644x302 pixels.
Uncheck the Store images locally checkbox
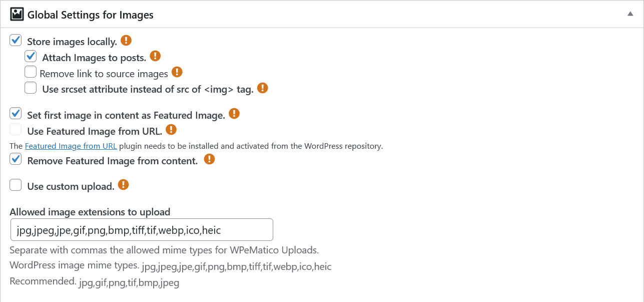click(x=16, y=40)
